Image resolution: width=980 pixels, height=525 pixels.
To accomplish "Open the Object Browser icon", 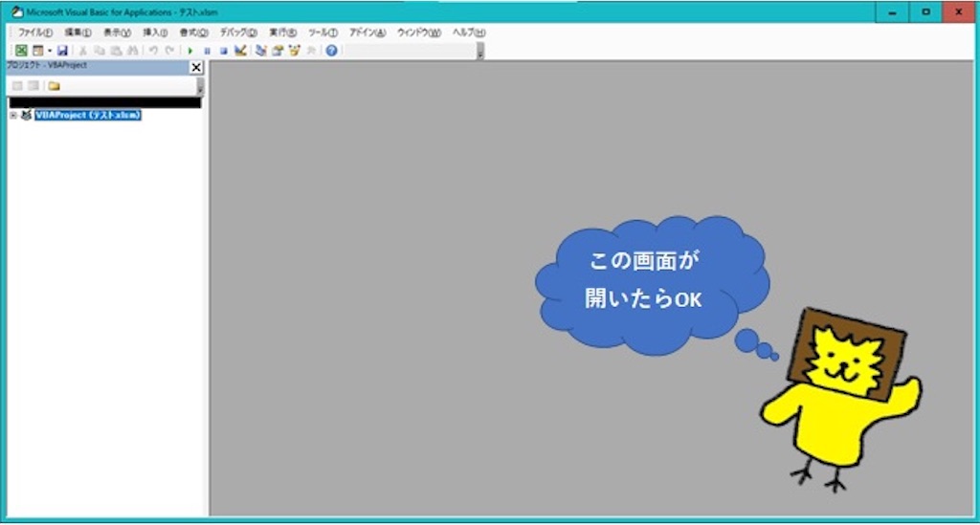I will tap(294, 51).
